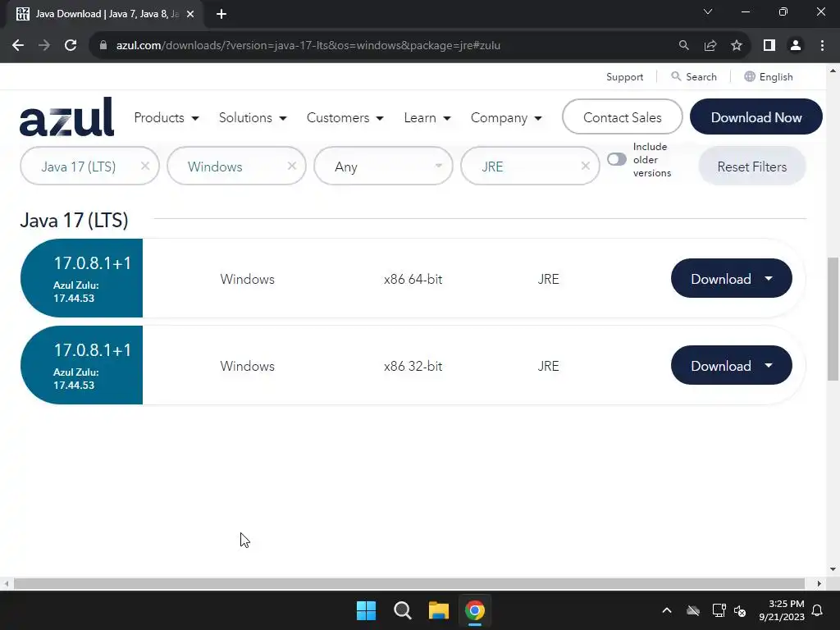Image resolution: width=840 pixels, height=630 pixels.
Task: Click the address bar URL
Action: pos(308,45)
